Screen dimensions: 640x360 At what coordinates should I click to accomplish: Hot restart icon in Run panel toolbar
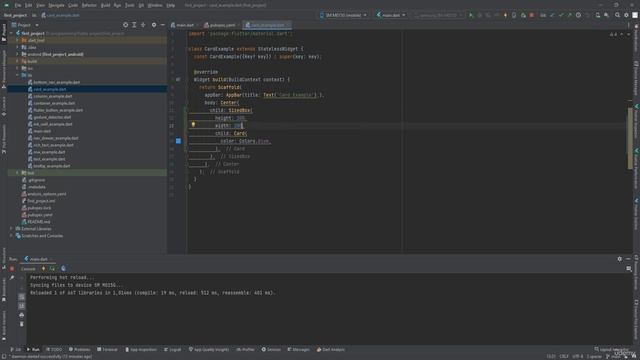coord(52,269)
